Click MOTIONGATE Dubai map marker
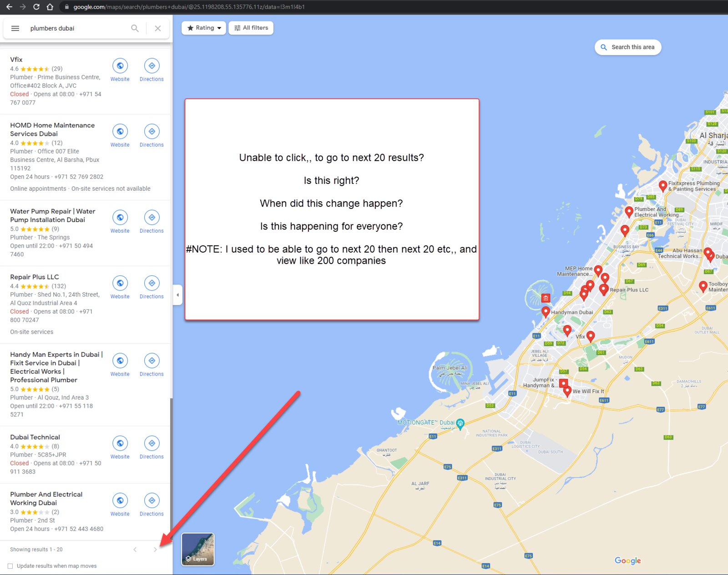Viewport: 728px width, 575px height. pyautogui.click(x=460, y=423)
